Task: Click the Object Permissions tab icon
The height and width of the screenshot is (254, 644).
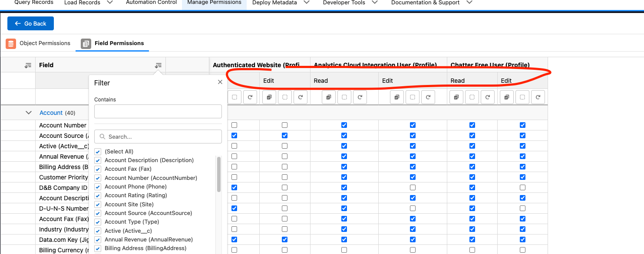Action: [x=10, y=43]
